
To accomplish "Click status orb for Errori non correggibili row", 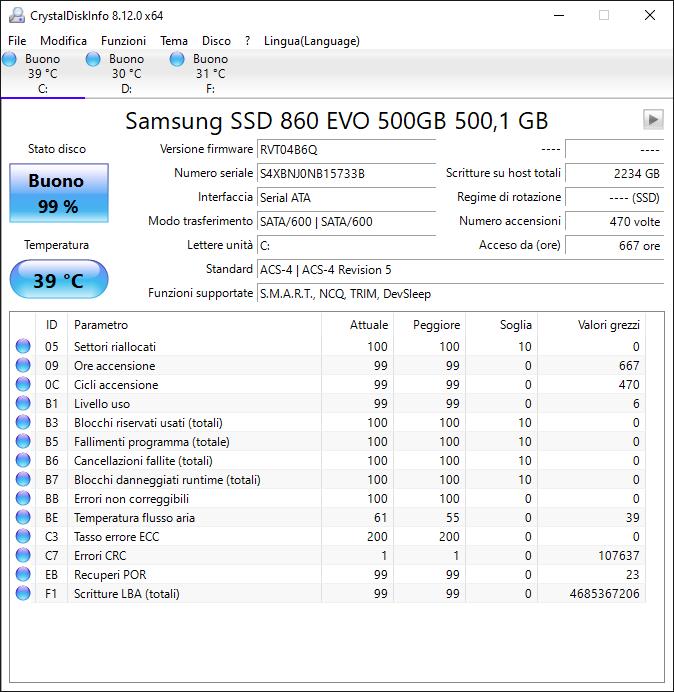I will [23, 498].
